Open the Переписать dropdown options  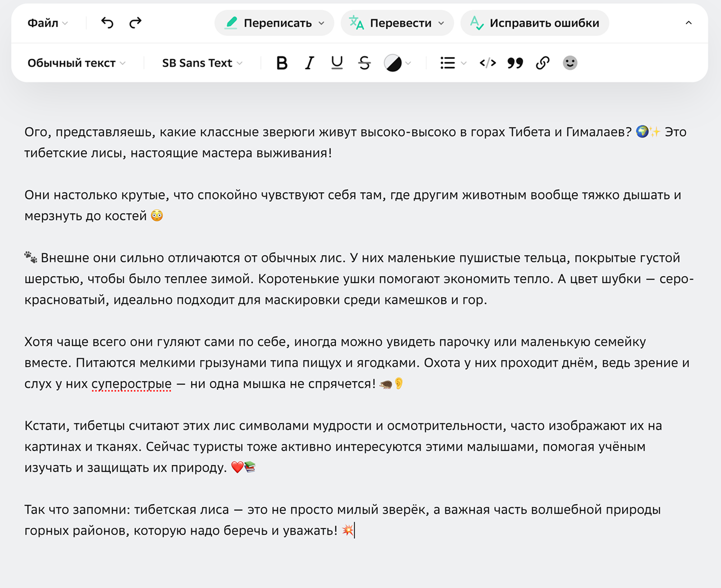[321, 23]
